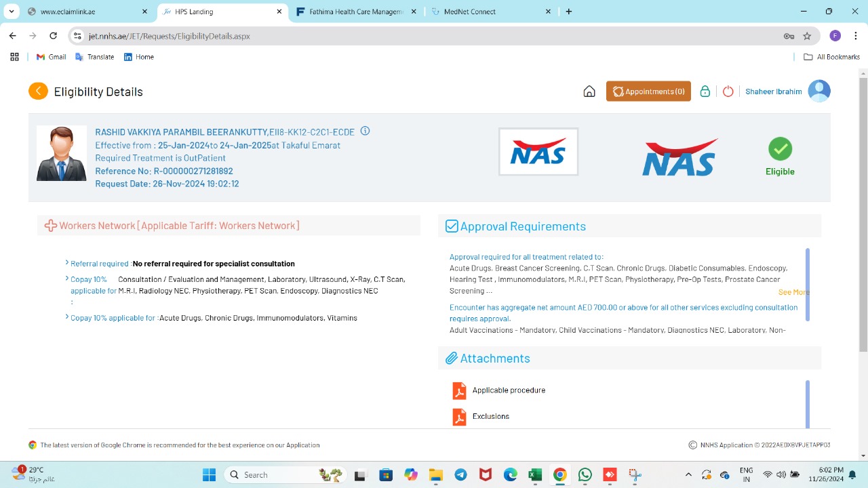
Task: Open McAfee from the taskbar
Action: coord(486,474)
